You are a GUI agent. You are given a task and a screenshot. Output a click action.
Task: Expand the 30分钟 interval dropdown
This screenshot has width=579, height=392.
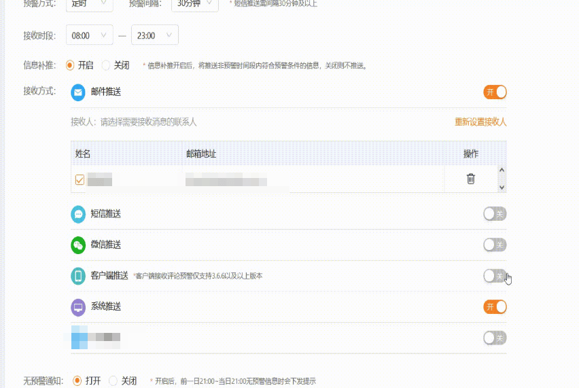pos(194,3)
